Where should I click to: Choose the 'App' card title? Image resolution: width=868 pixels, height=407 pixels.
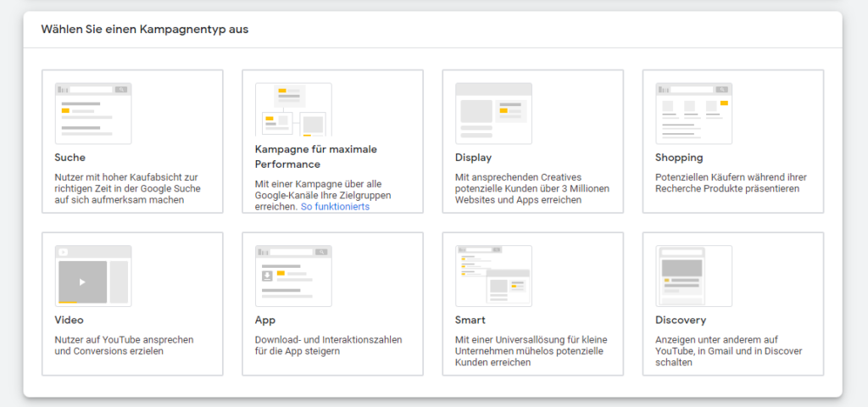click(x=265, y=320)
